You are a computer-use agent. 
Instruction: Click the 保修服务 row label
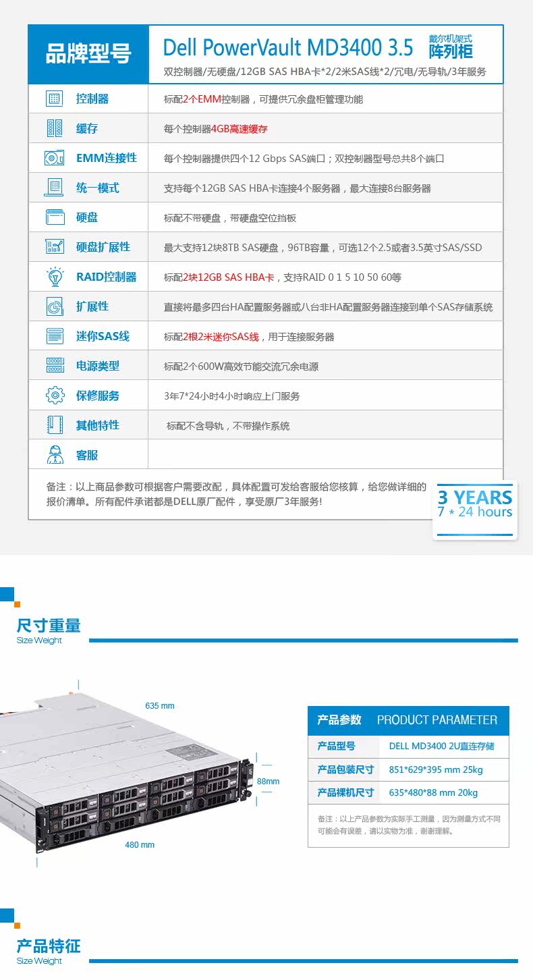pyautogui.click(x=98, y=396)
